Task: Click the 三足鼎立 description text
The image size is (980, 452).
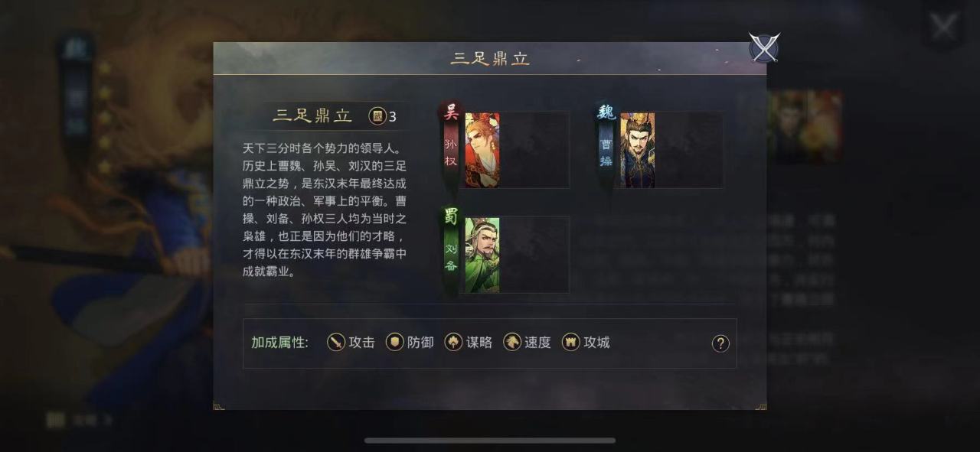Action: [x=325, y=209]
